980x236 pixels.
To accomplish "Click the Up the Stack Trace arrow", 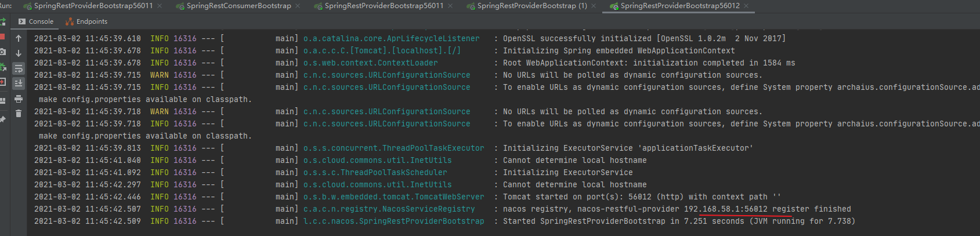I will click(x=19, y=38).
